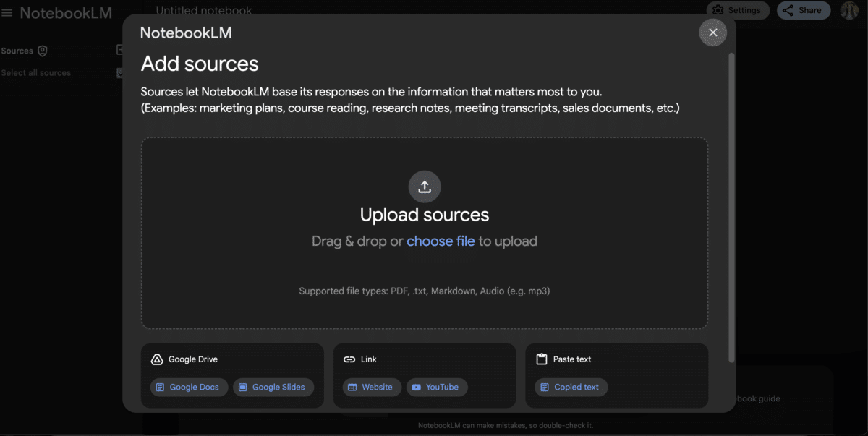Click the Paste text clipboard icon
868x436 pixels.
click(x=541, y=359)
